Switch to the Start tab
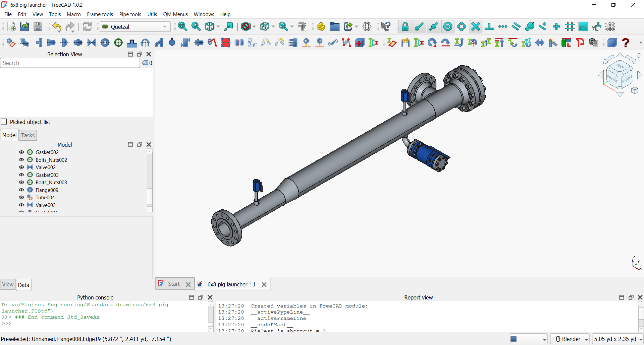 click(173, 284)
